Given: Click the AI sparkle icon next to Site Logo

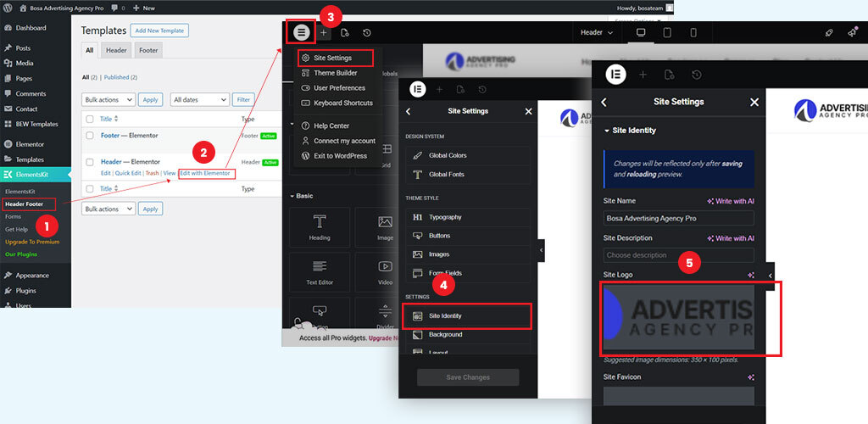Looking at the screenshot, I should (x=751, y=275).
